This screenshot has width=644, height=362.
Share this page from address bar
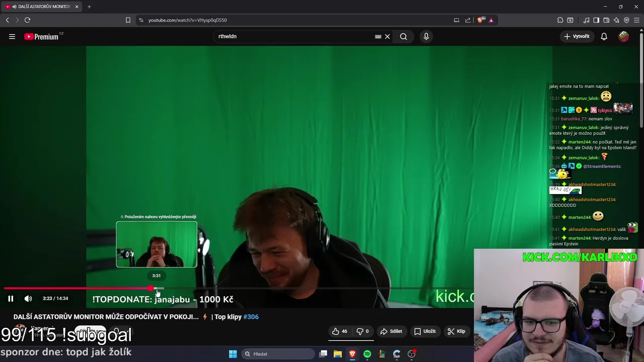point(468,20)
